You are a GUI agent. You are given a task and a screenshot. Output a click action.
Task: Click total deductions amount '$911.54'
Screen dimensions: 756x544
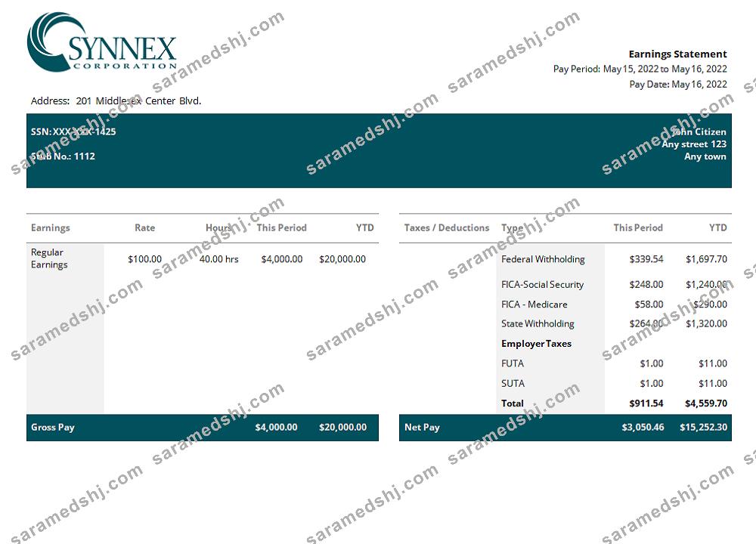coord(646,403)
